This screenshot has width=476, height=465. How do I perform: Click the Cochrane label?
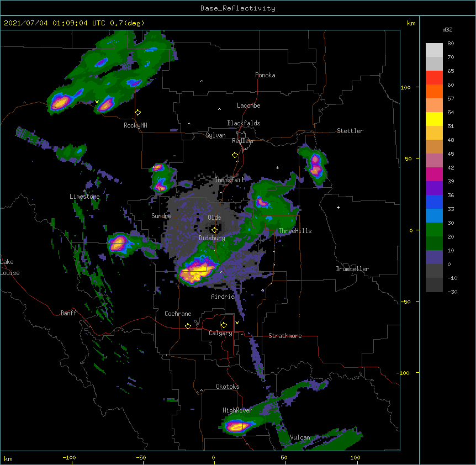[178, 314]
